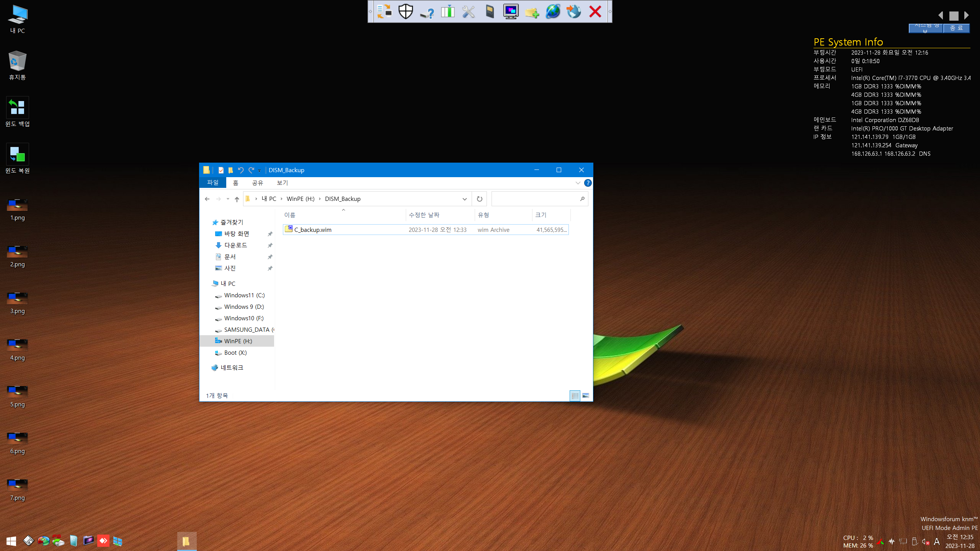Switch to details view layout

[x=575, y=396]
